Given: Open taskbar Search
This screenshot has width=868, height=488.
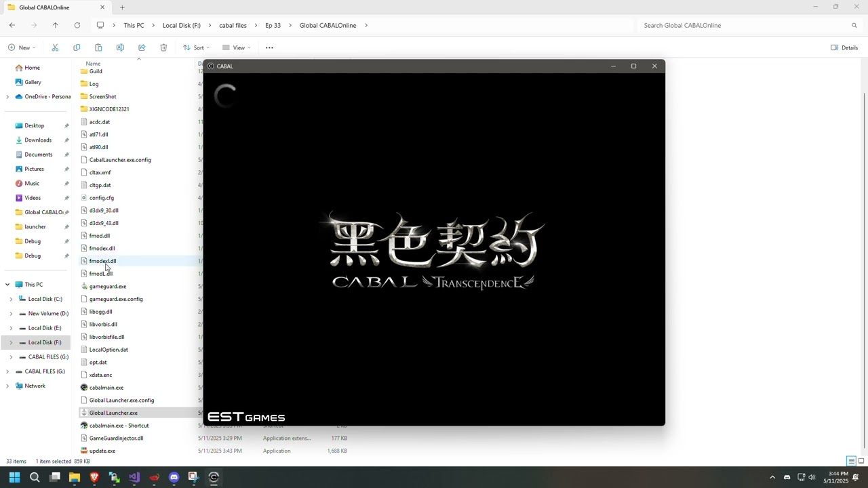Looking at the screenshot, I should click(x=35, y=477).
